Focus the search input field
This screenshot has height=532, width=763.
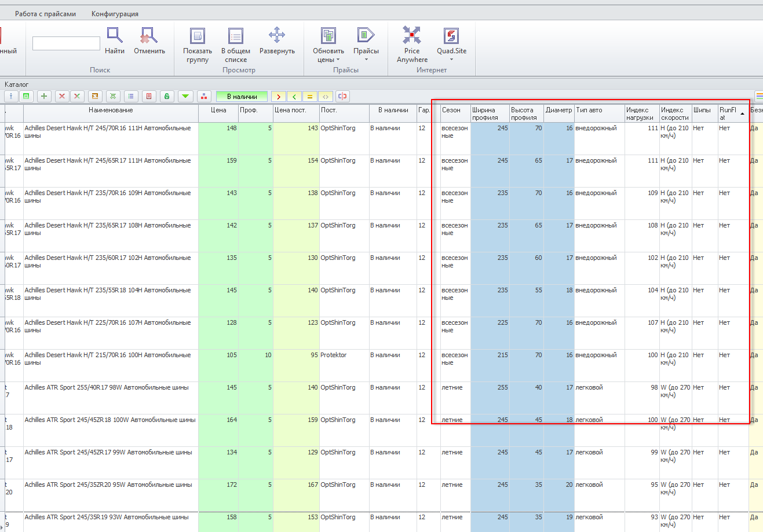(x=67, y=43)
